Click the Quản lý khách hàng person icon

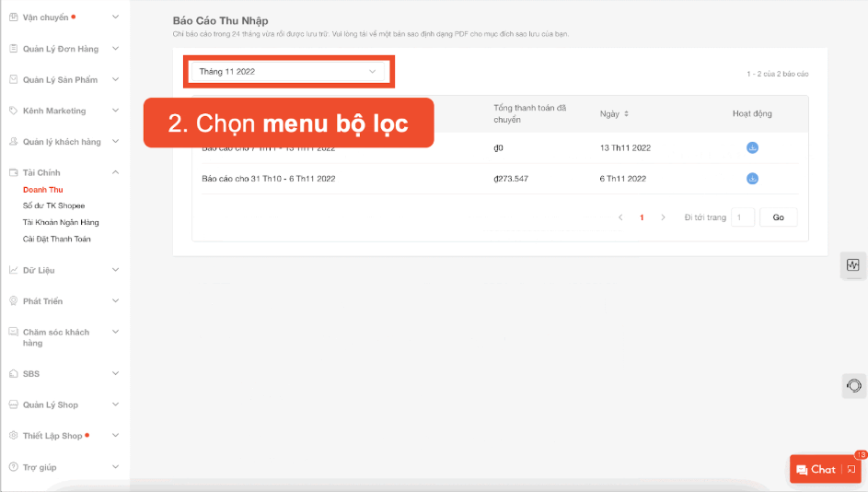[x=13, y=142]
